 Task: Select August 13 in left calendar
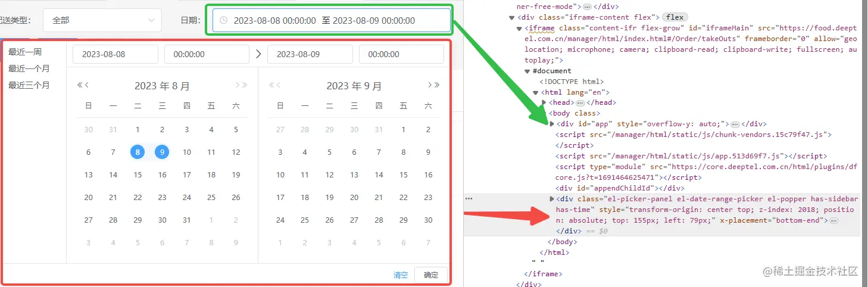click(x=89, y=175)
